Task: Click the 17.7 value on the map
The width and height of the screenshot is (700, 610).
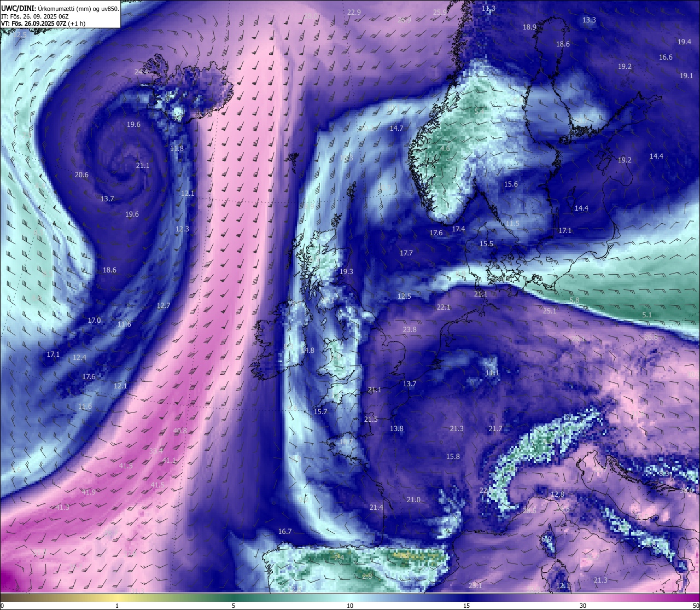Action: [x=406, y=253]
